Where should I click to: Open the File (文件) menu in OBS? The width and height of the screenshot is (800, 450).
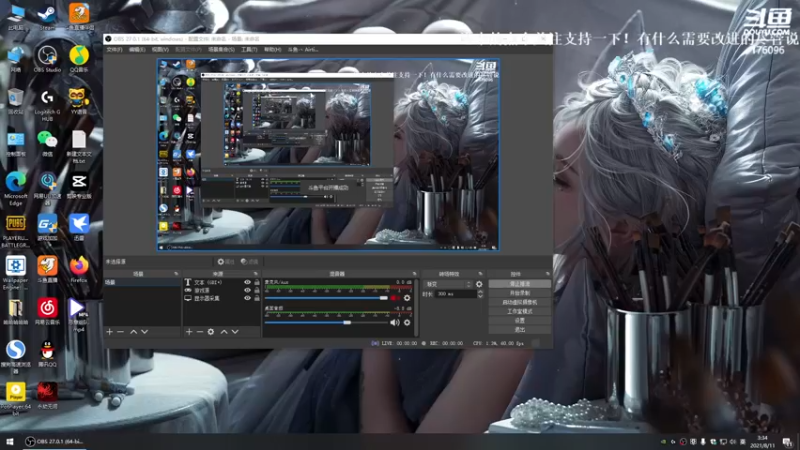pos(114,49)
